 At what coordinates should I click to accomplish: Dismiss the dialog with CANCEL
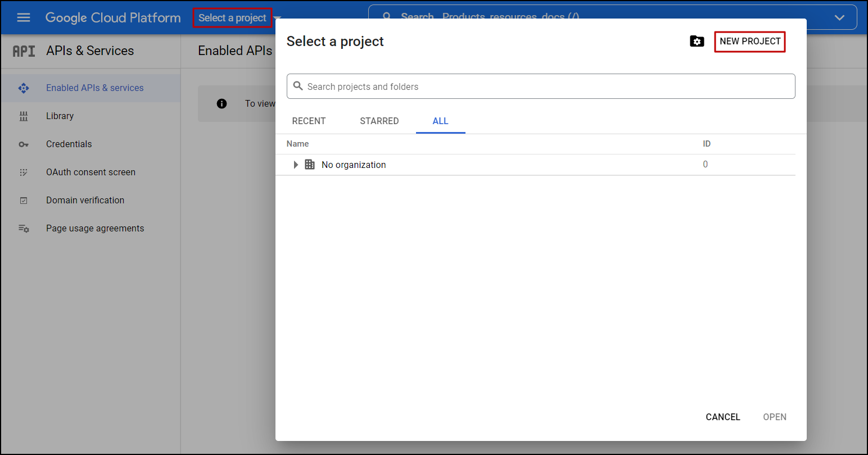pyautogui.click(x=722, y=417)
